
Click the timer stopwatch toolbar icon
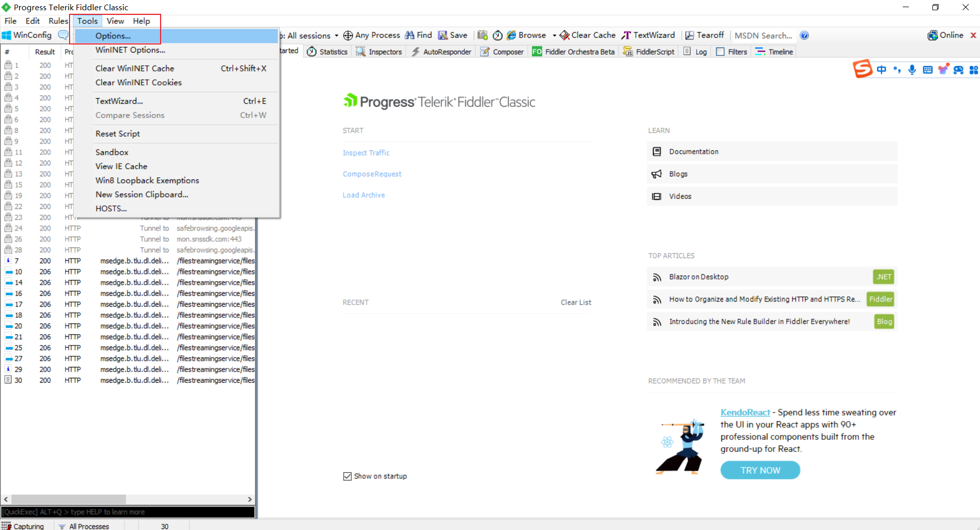[x=497, y=35]
